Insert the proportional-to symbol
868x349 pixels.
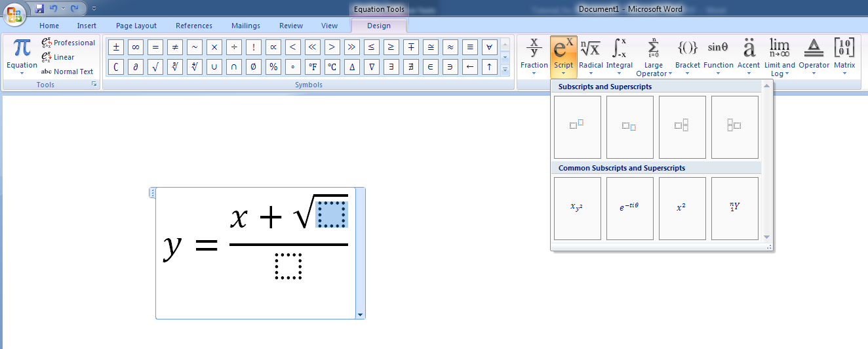[273, 47]
